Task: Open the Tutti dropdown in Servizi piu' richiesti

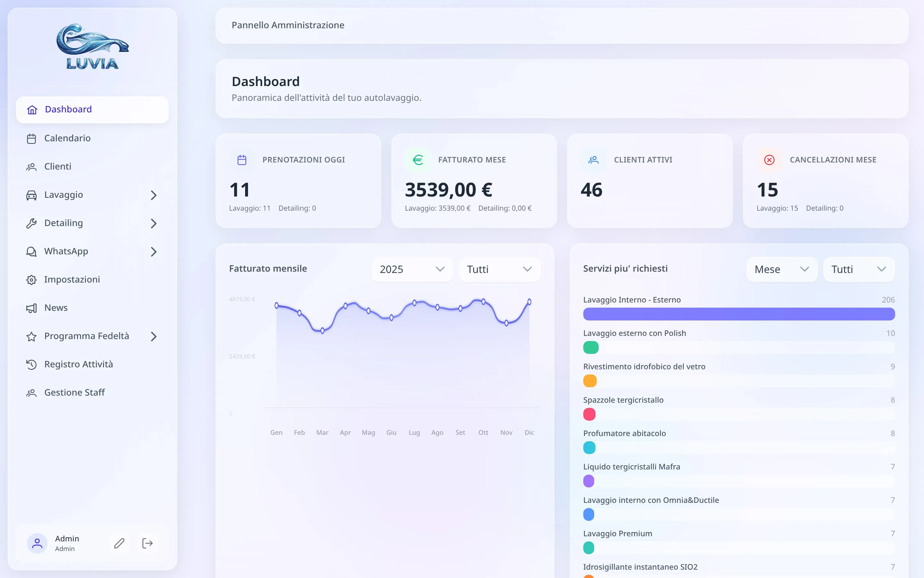Action: tap(859, 269)
